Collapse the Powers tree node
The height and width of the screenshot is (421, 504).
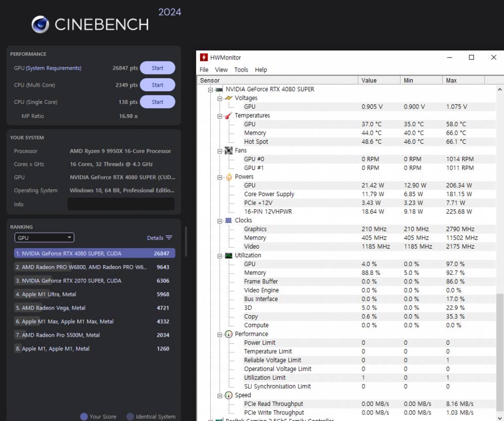pyautogui.click(x=220, y=177)
